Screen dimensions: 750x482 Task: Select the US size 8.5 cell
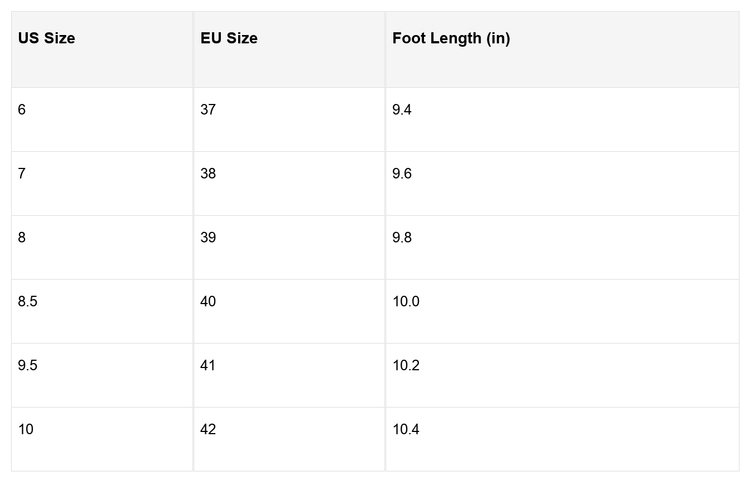pos(28,301)
